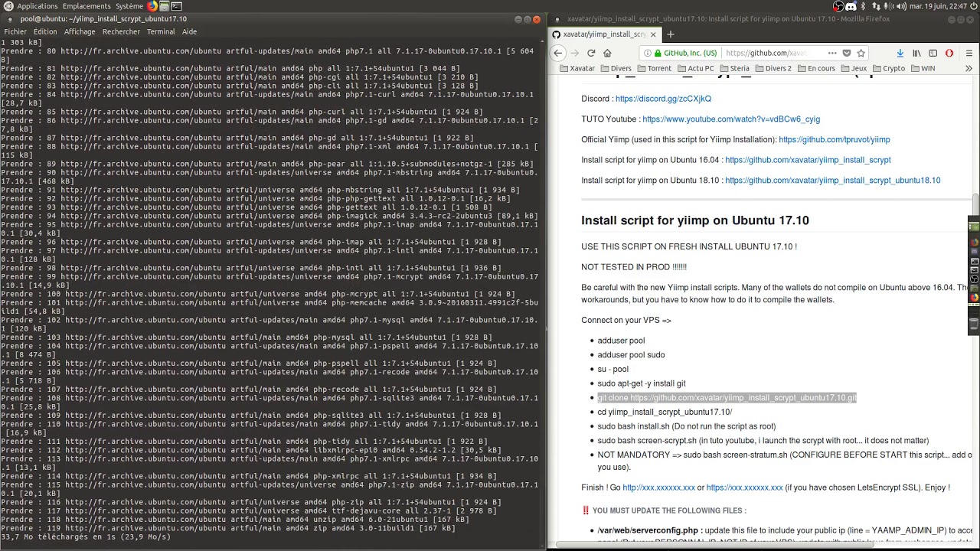Screen dimensions: 980x551
Task: Open the tpruvot/yiimp GitHub link
Action: (835, 140)
